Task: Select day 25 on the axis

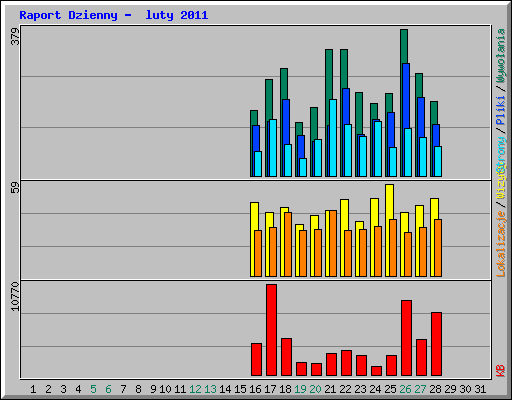Action: pos(390,389)
